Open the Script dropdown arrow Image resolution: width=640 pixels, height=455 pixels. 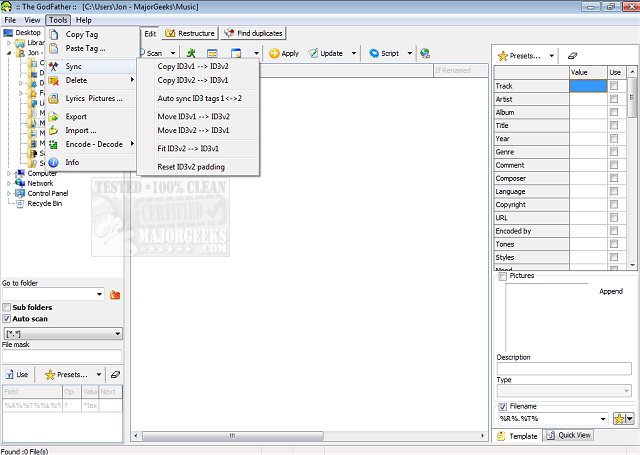tap(409, 53)
